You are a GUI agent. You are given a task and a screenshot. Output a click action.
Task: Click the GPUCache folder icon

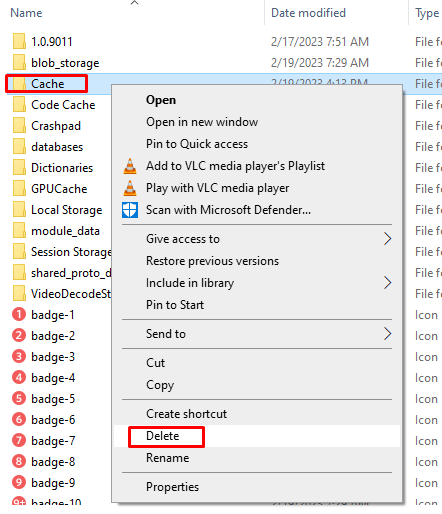(x=19, y=189)
